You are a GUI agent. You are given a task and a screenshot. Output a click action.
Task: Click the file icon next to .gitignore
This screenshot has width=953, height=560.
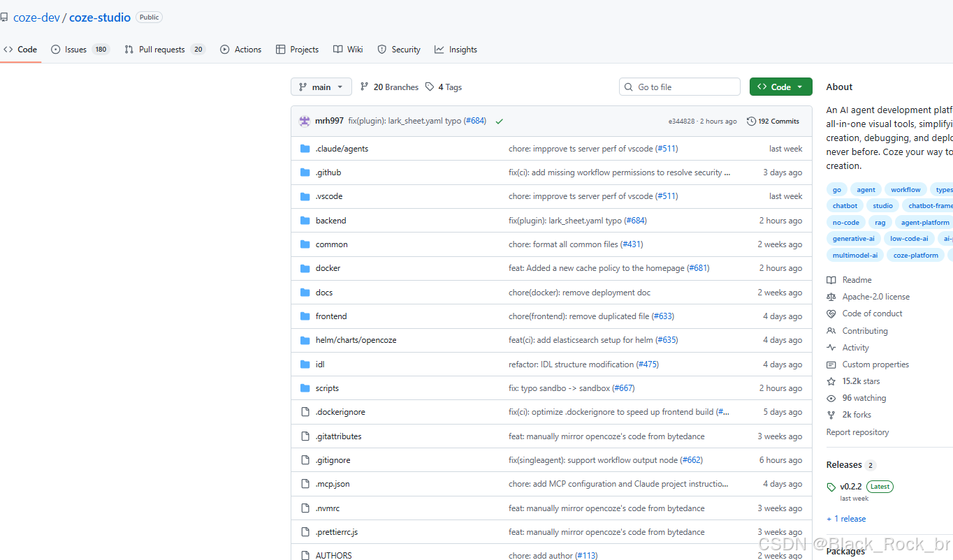click(x=305, y=460)
